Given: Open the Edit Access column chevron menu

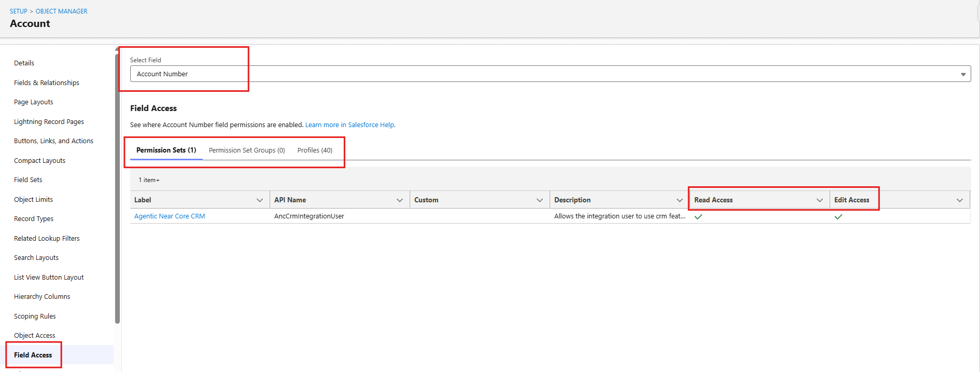Looking at the screenshot, I should click(960, 200).
